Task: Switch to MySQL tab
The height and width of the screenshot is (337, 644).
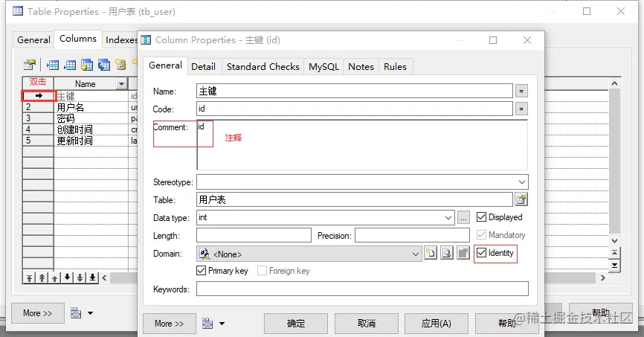Action: point(323,66)
